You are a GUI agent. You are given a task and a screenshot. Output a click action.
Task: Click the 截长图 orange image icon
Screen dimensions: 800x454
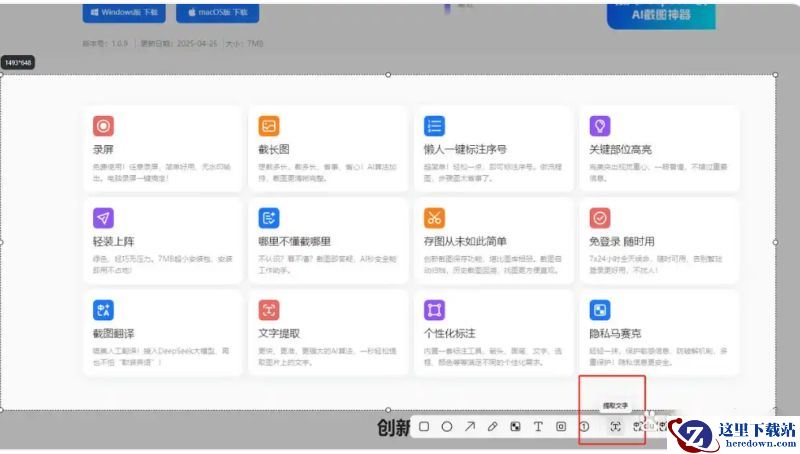269,126
